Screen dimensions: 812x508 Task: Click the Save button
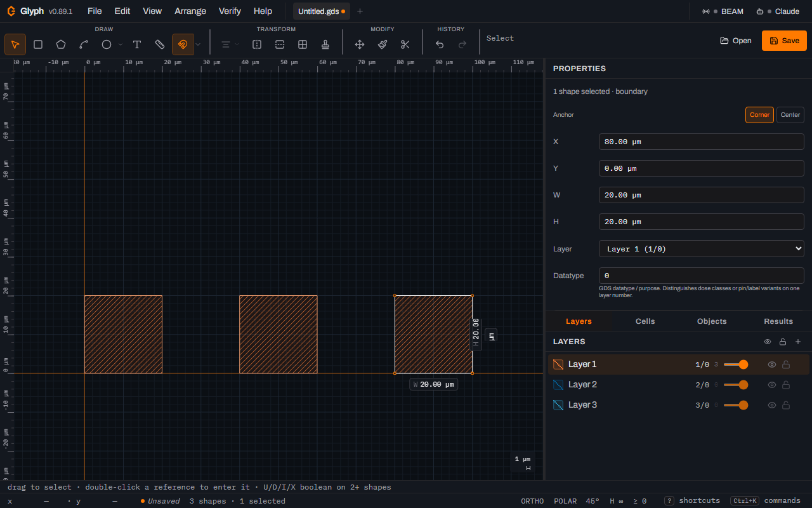coord(784,41)
